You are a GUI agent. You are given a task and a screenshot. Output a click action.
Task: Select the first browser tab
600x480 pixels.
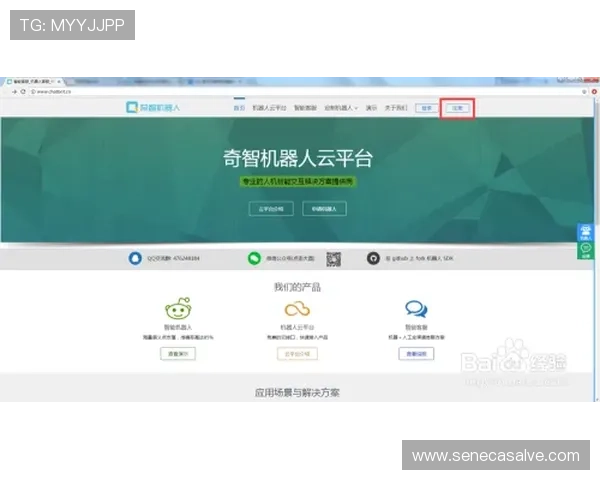click(x=34, y=82)
